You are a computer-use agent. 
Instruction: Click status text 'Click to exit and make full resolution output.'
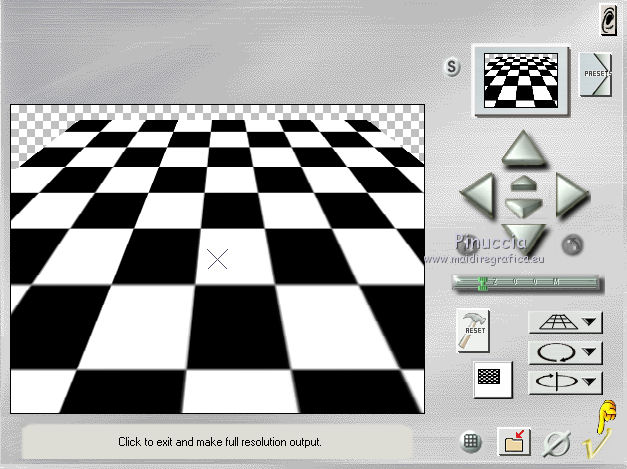[220, 442]
